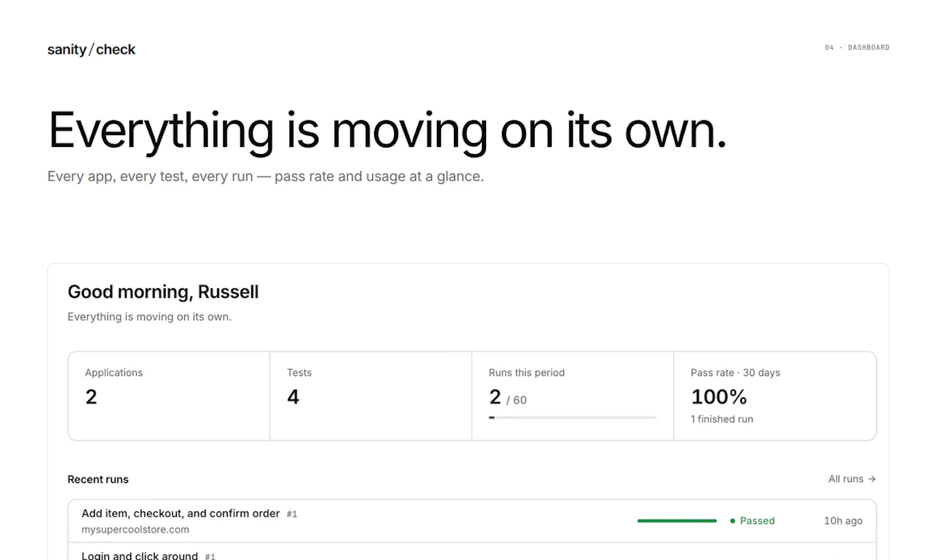The width and height of the screenshot is (937, 560).
Task: Click the runs usage progress bar
Action: (573, 417)
